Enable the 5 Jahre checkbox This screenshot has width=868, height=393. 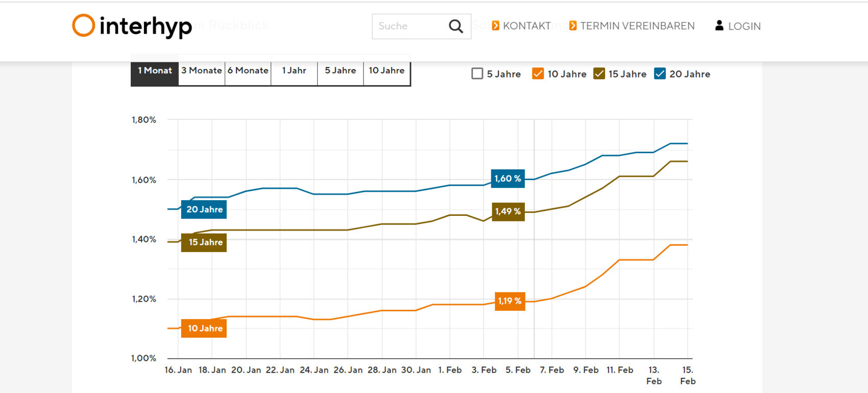click(477, 73)
